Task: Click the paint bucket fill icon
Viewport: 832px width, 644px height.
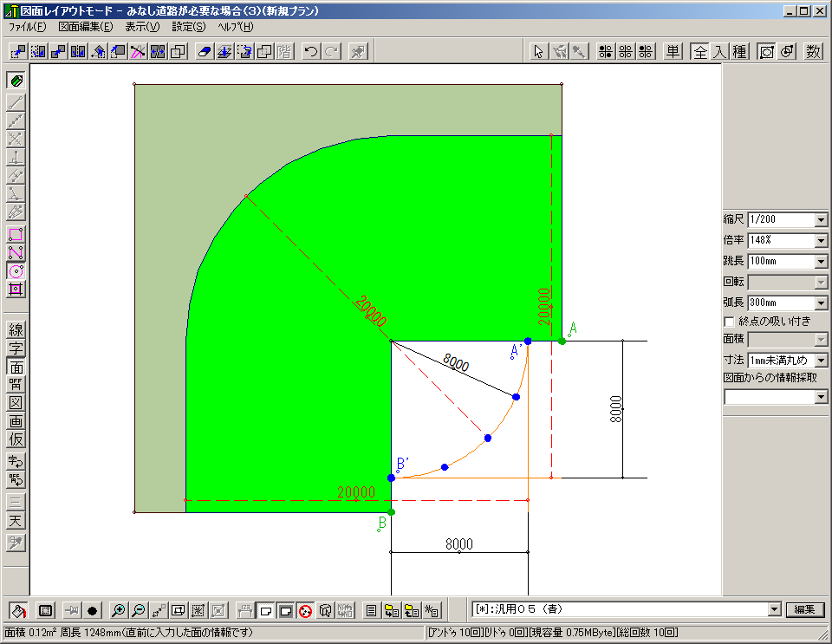Action: coord(18,611)
